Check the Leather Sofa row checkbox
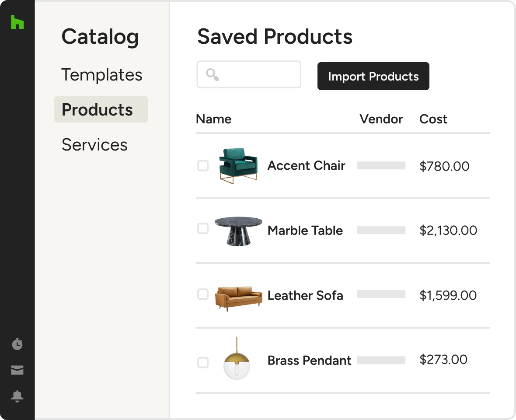 pyautogui.click(x=203, y=294)
